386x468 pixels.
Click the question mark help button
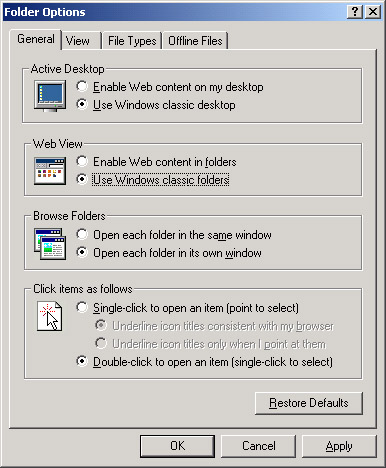click(355, 12)
